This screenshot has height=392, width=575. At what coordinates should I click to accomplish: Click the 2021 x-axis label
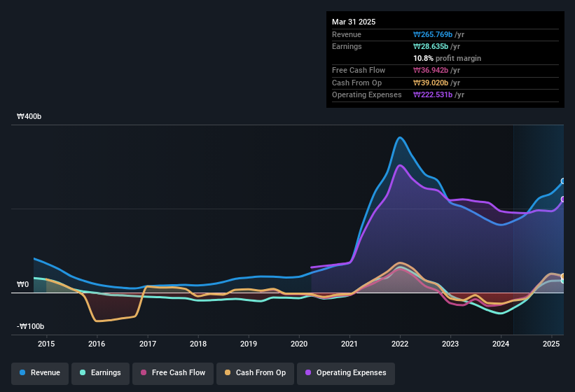pos(349,344)
